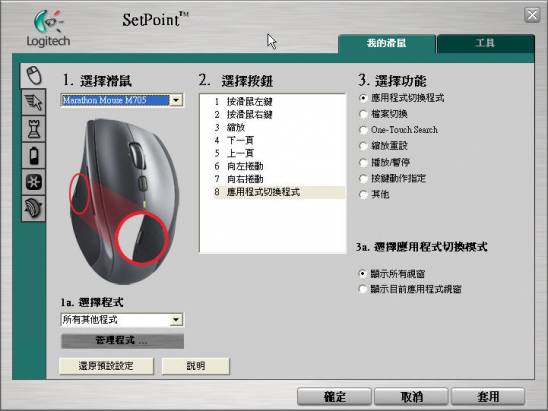The height and width of the screenshot is (411, 548).
Task: Open the mouse buttons settings icon
Action: (x=34, y=75)
